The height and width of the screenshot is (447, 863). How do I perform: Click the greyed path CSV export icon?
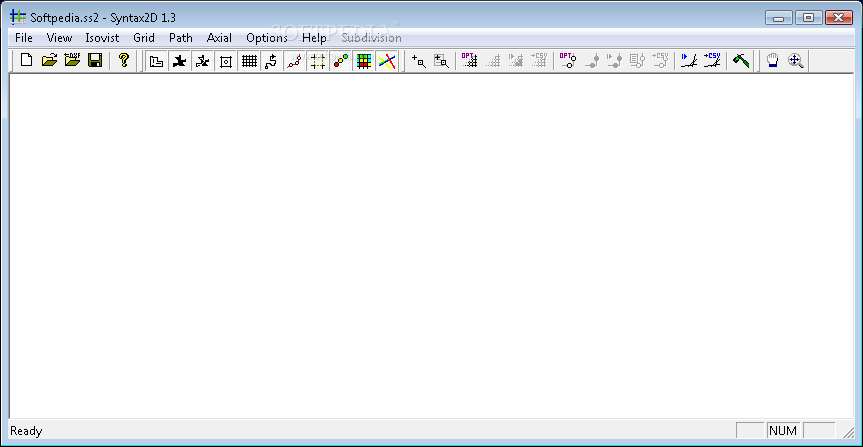tap(660, 60)
